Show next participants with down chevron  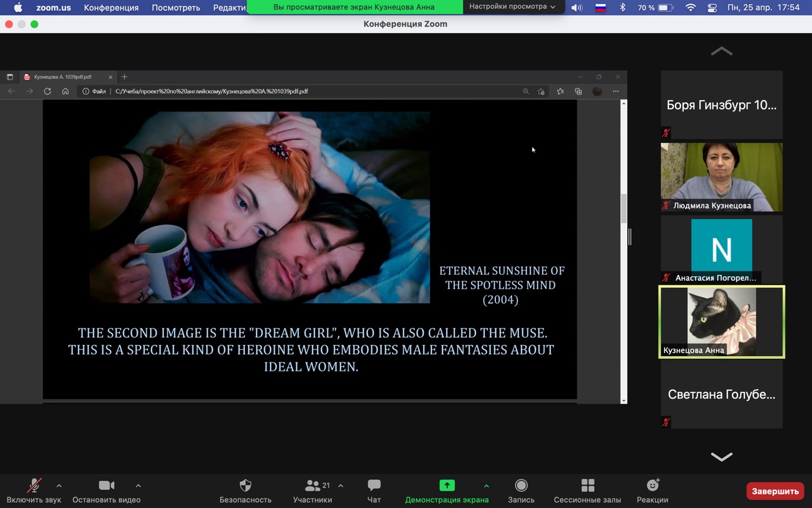(x=721, y=457)
